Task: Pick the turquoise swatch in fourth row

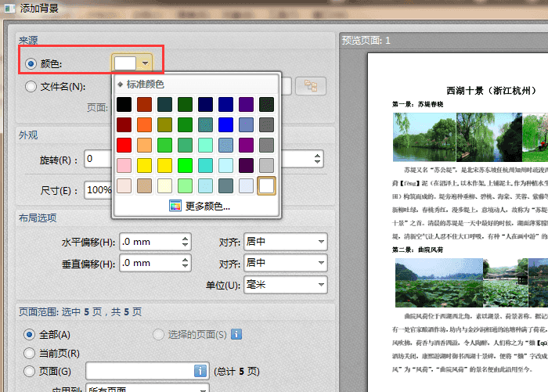Action: tap(205, 165)
